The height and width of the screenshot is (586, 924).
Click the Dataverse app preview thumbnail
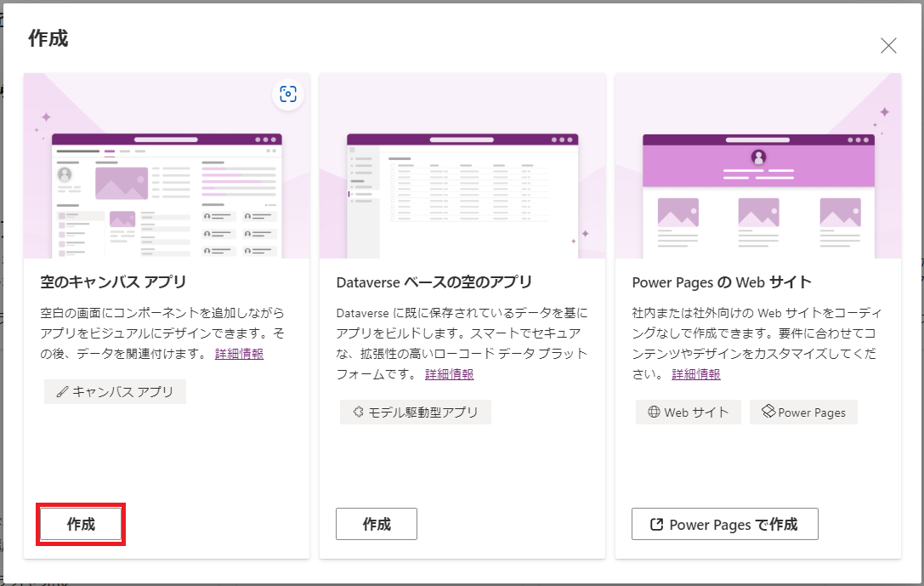click(462, 166)
